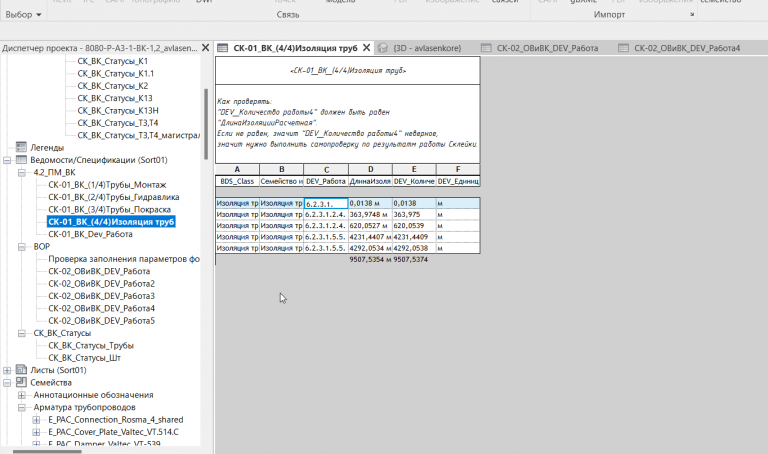Screen dimensions: 768x454
Task: Switch to the СК-02_ОВиВК_DEV_Работа4 tab
Action: click(687, 48)
